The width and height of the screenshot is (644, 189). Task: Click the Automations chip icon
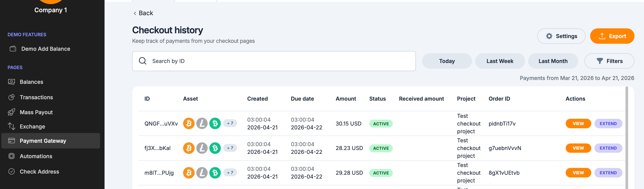point(12,156)
